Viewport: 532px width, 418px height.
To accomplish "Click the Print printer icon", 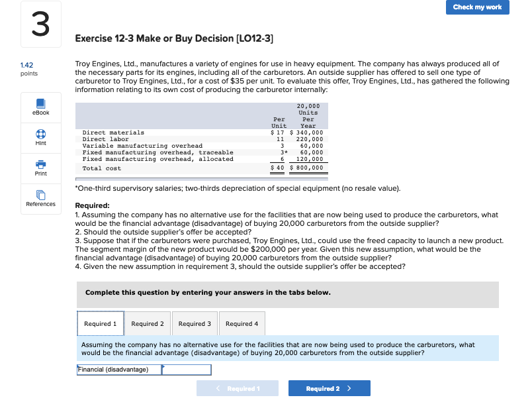I will (x=41, y=165).
